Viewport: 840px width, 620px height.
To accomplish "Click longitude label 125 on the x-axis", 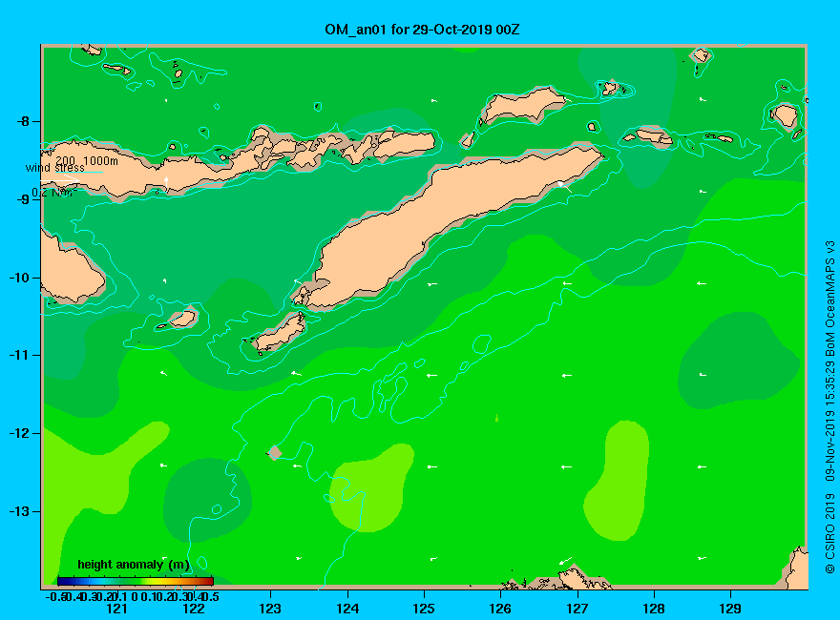I will (x=424, y=609).
